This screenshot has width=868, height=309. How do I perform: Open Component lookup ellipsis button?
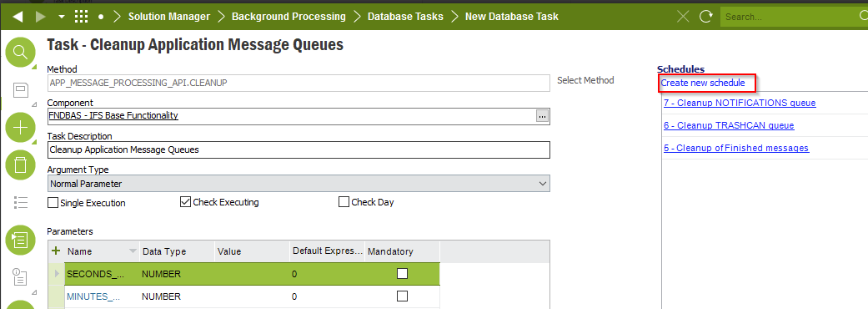pos(542,116)
